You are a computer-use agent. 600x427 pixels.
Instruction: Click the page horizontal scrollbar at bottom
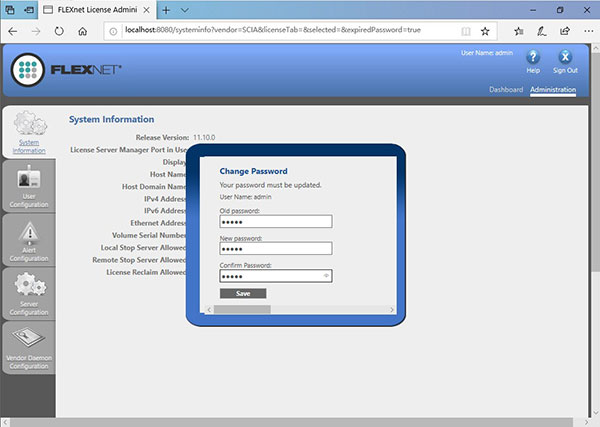pos(291,422)
